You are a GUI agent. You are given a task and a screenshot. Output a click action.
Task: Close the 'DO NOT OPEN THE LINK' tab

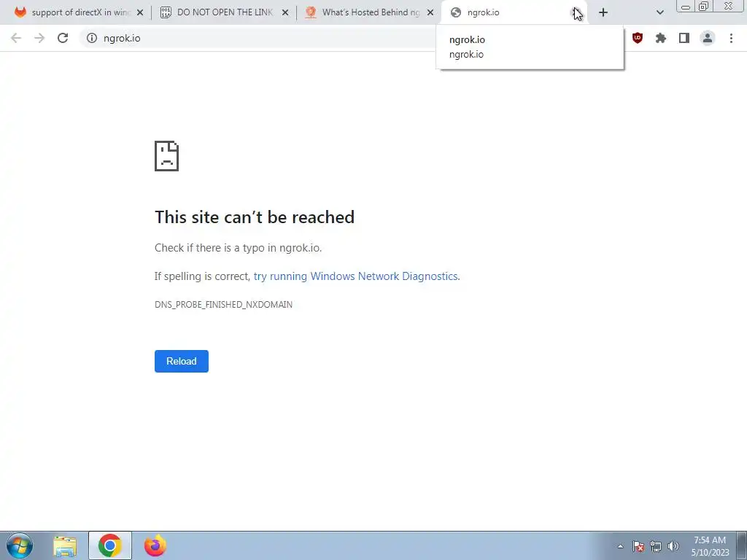[x=285, y=12]
